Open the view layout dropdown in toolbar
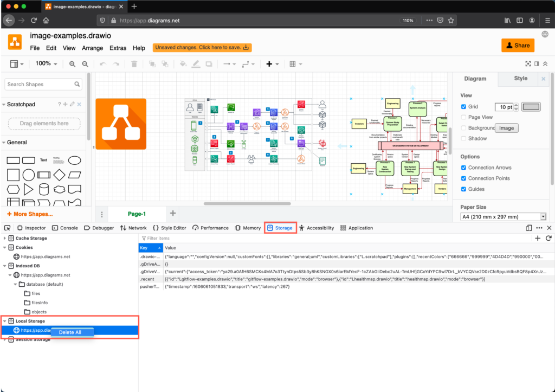 coord(17,64)
